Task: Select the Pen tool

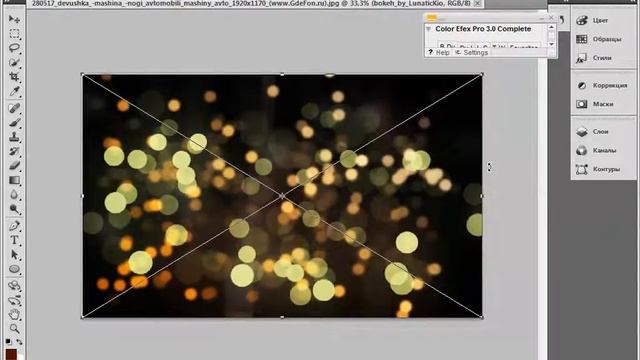Action: (x=14, y=226)
